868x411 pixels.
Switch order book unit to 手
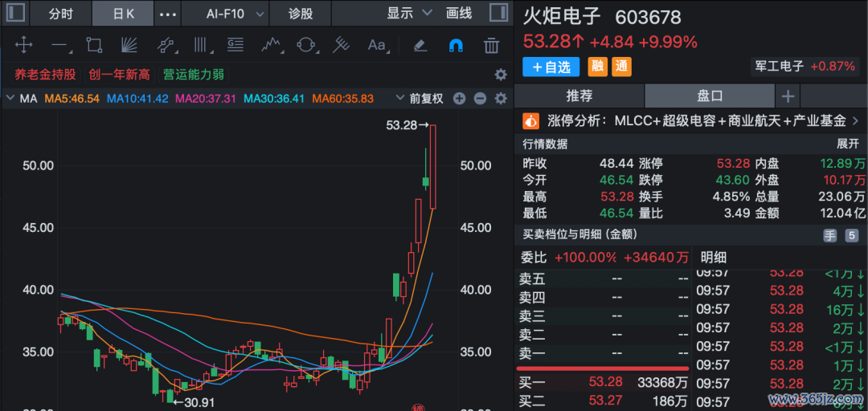[x=829, y=236]
